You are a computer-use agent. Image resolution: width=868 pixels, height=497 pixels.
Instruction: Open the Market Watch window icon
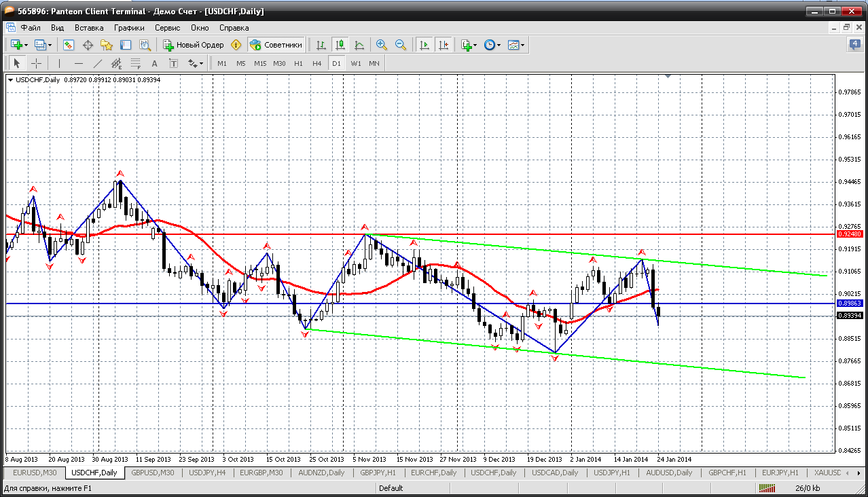click(69, 45)
